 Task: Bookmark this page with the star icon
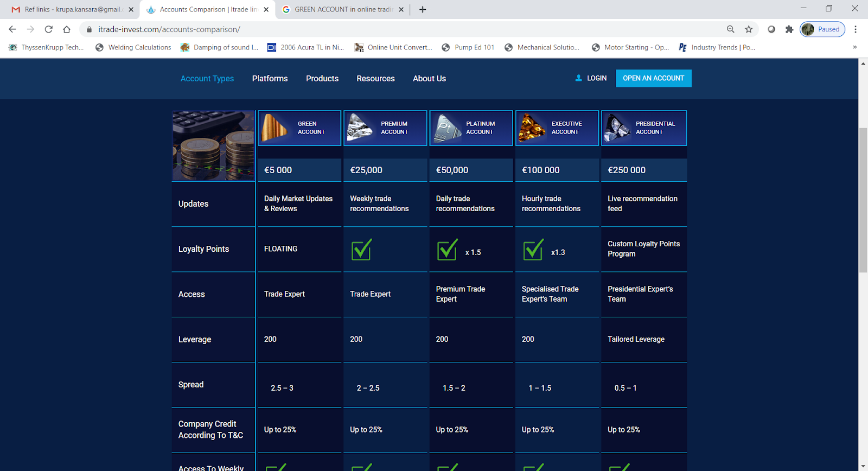749,29
